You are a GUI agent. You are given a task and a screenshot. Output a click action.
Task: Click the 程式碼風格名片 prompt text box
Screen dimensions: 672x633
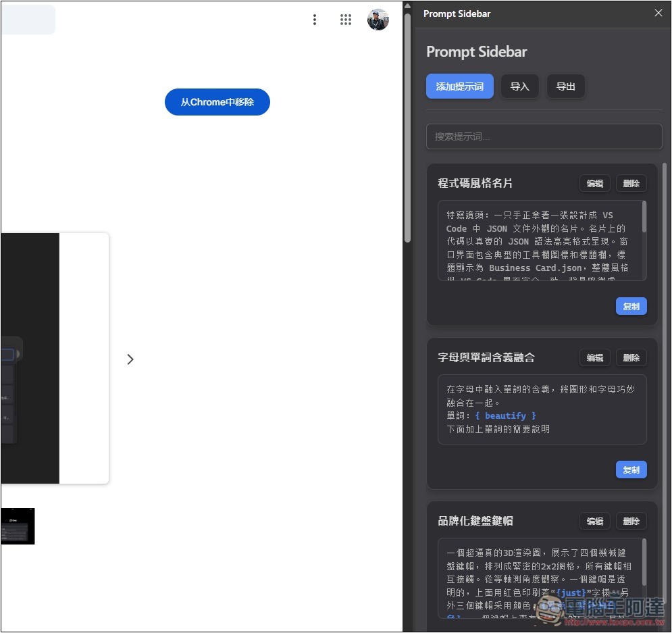542,240
